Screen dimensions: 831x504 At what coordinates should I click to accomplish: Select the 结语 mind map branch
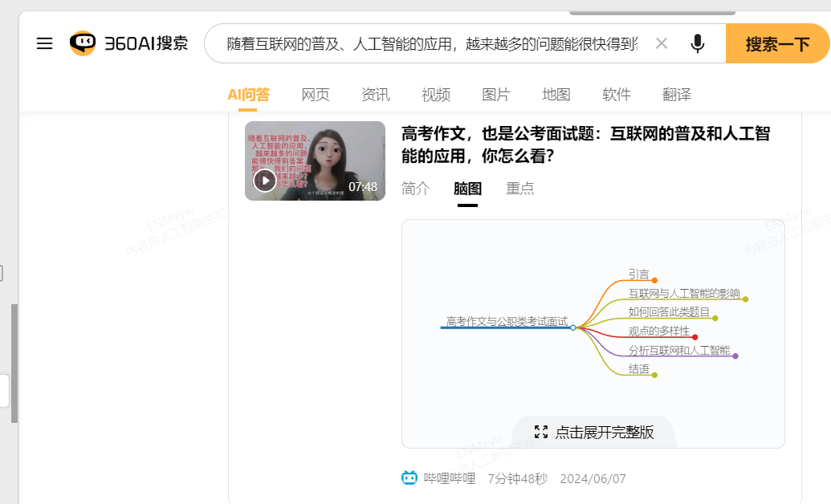[639, 369]
